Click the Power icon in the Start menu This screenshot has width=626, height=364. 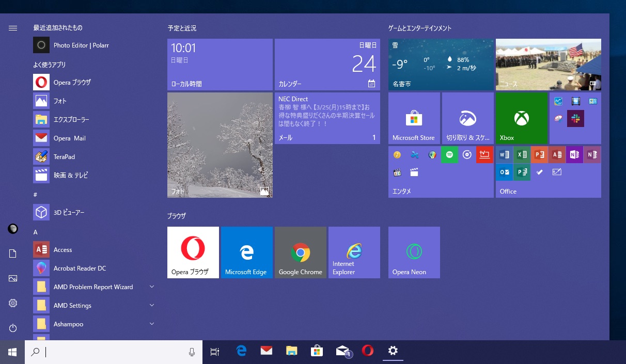point(13,328)
